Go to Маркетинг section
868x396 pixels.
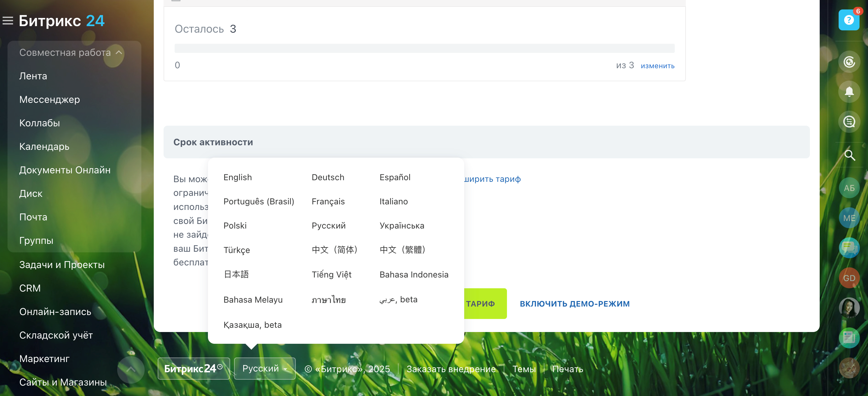44,359
